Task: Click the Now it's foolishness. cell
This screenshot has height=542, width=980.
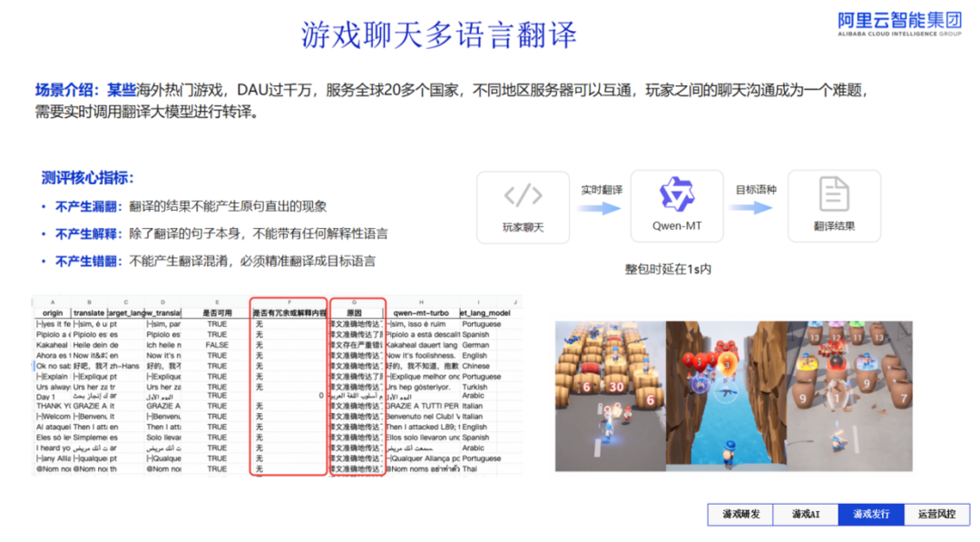Action: (421, 356)
